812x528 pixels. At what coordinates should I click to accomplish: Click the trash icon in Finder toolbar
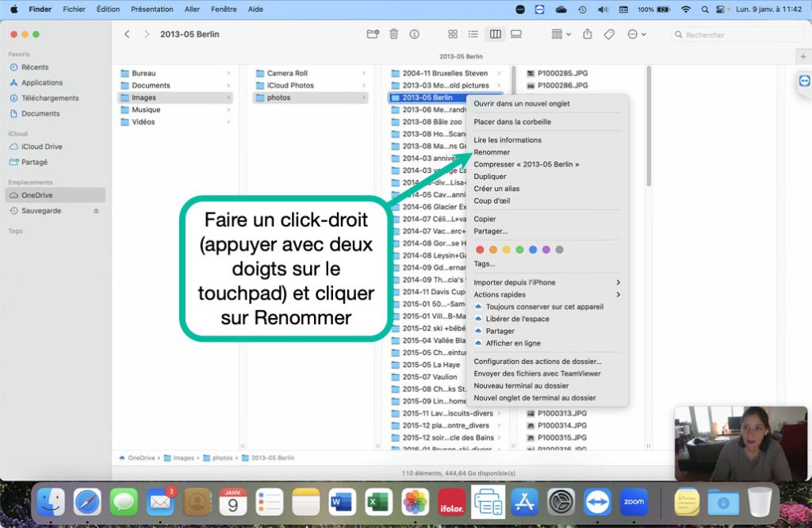[393, 34]
